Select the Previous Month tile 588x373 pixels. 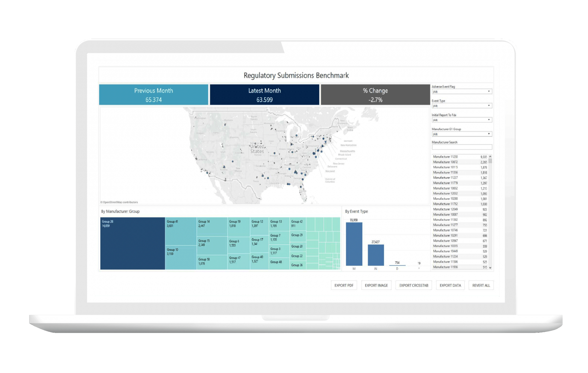point(154,95)
